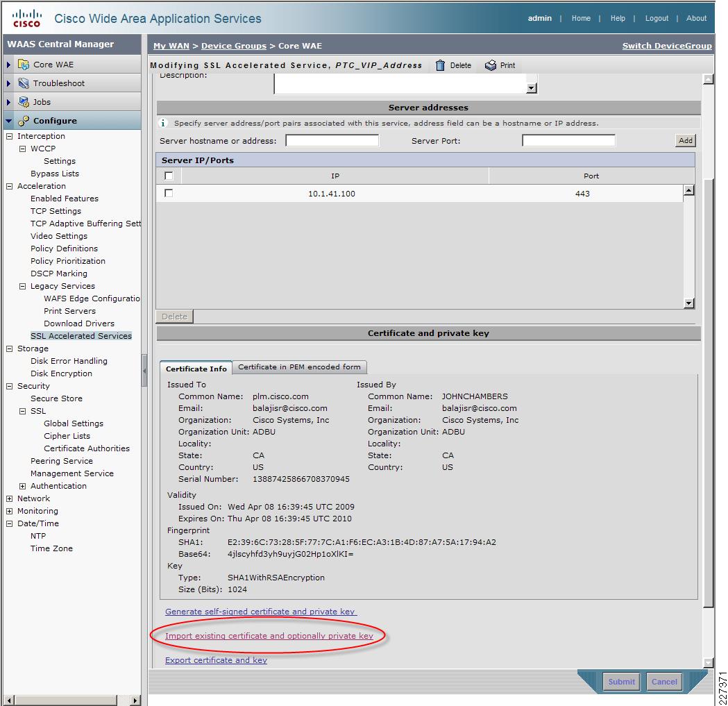Open Help from the top menu
Viewport: 728px width, 706px height.
click(x=618, y=18)
